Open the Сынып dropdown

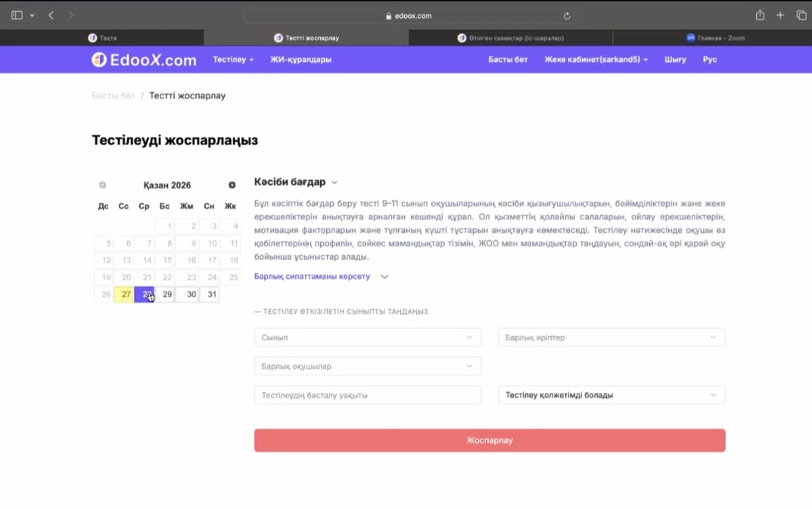pyautogui.click(x=368, y=337)
